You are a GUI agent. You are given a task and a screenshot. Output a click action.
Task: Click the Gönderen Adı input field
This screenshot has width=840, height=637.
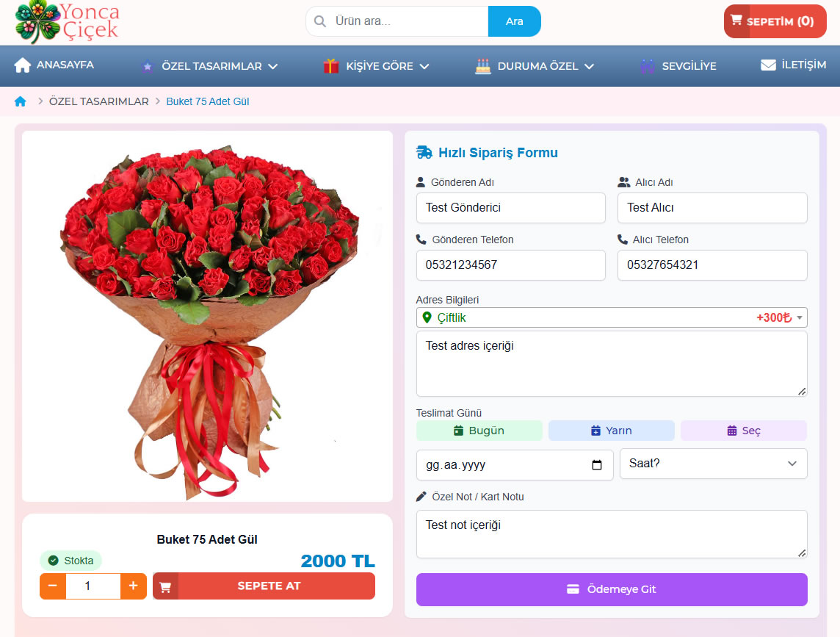[x=510, y=208]
